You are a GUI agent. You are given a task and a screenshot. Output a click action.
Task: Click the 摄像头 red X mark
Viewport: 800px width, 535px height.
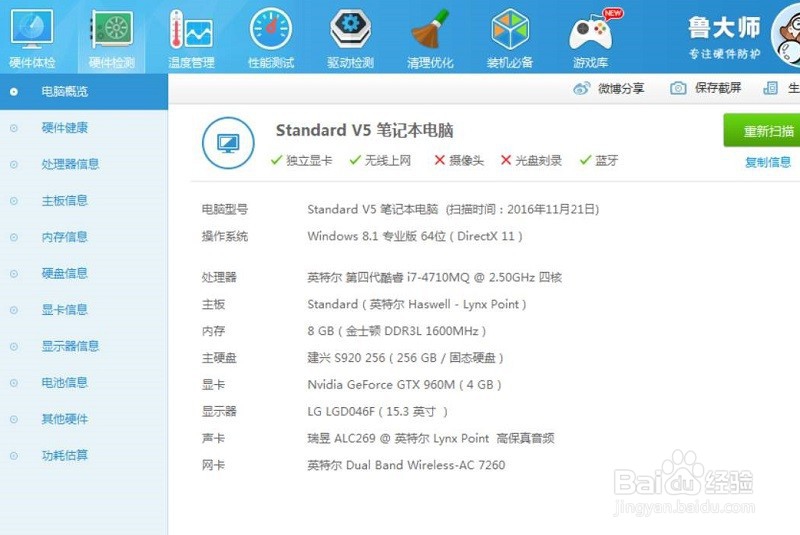tap(439, 160)
